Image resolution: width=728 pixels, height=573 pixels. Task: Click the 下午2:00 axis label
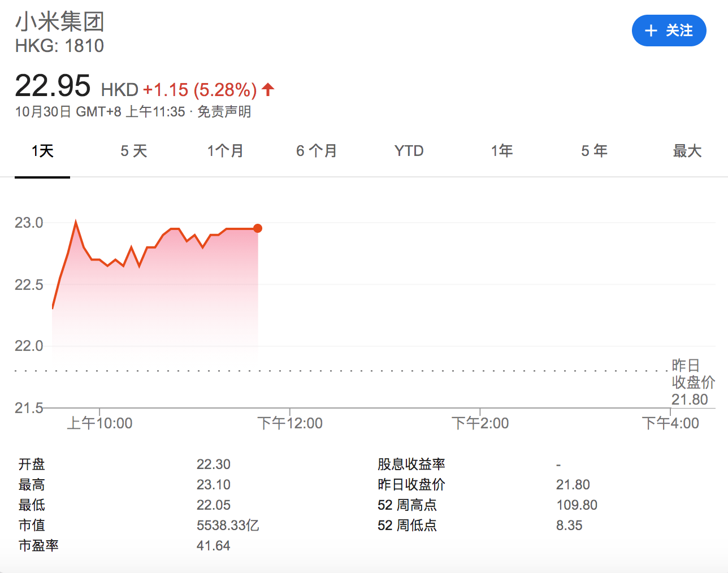click(480, 423)
